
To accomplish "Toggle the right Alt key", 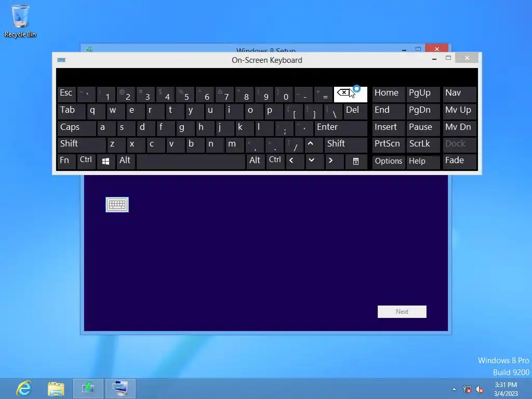I will point(256,161).
